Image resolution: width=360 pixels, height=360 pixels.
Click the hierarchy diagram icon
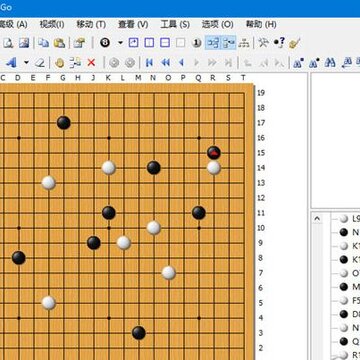point(244,43)
